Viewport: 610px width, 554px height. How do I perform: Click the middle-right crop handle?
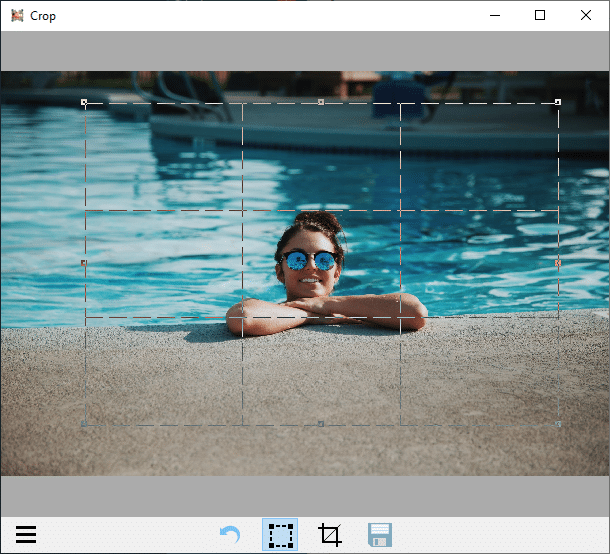point(557,263)
